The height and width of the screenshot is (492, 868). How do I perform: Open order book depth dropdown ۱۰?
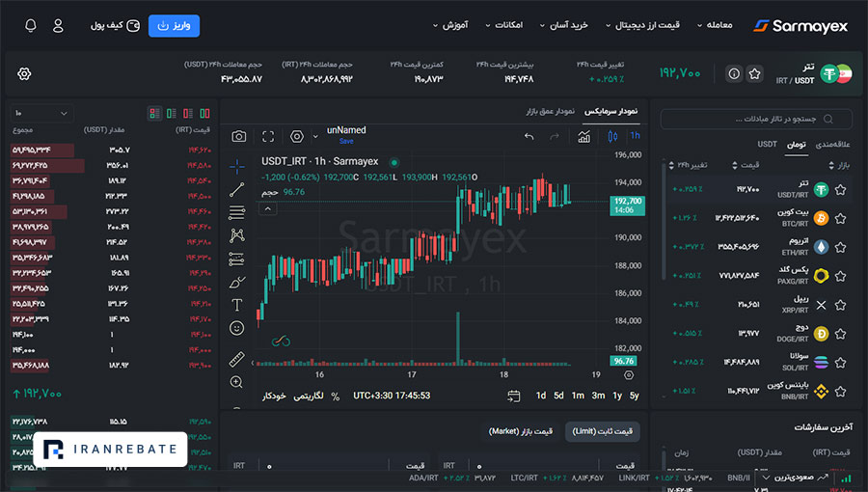pyautogui.click(x=41, y=114)
